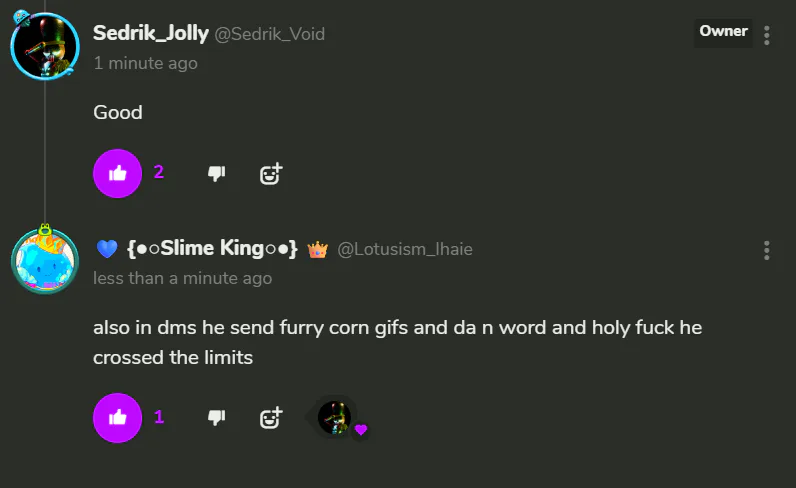Viewport: 796px width, 488px height.
Task: Click the "less than a minute ago" timestamp
Action: 182,278
